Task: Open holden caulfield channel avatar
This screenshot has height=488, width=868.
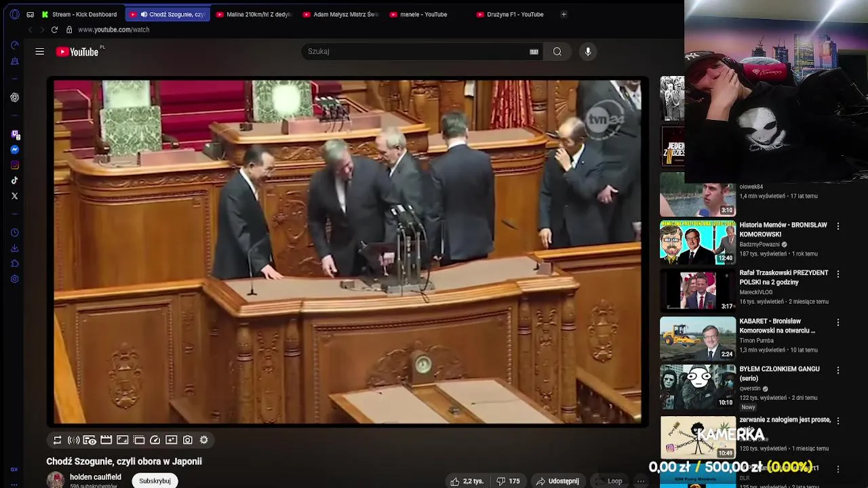Action: click(x=56, y=480)
